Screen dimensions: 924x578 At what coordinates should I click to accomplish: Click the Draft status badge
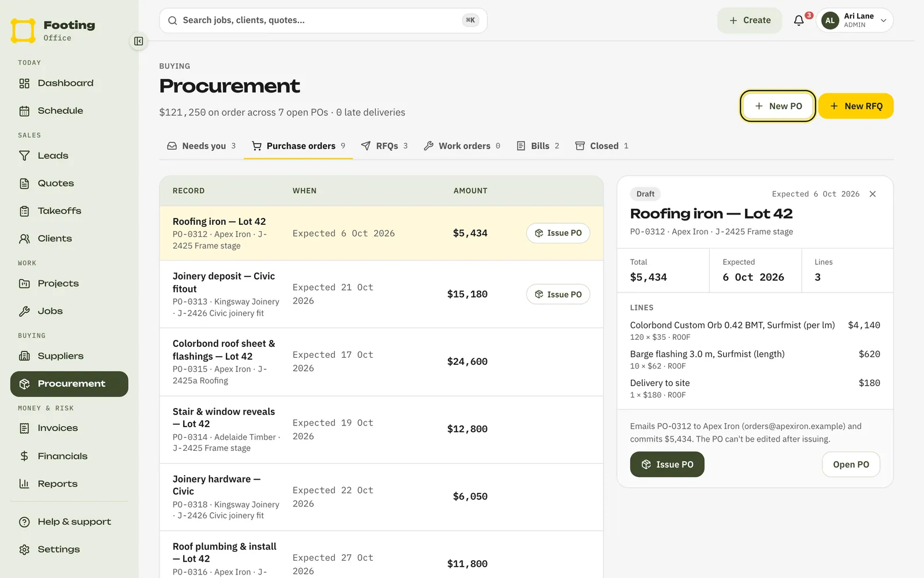645,194
